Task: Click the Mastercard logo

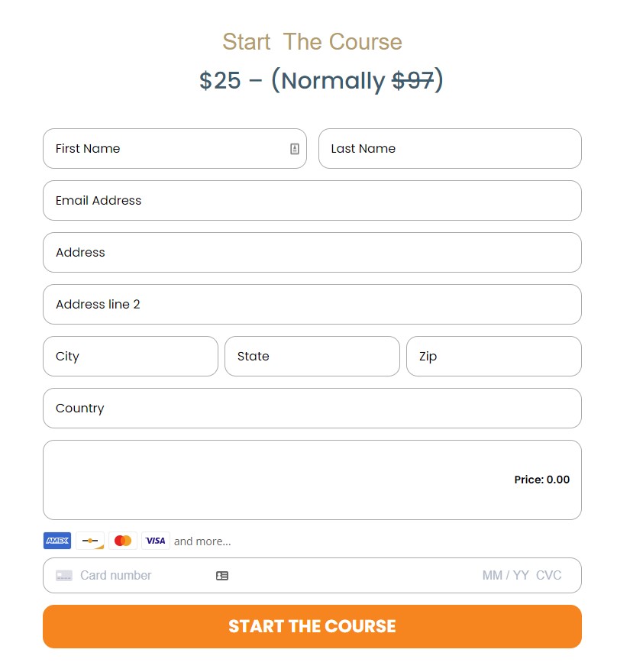Action: pos(123,541)
